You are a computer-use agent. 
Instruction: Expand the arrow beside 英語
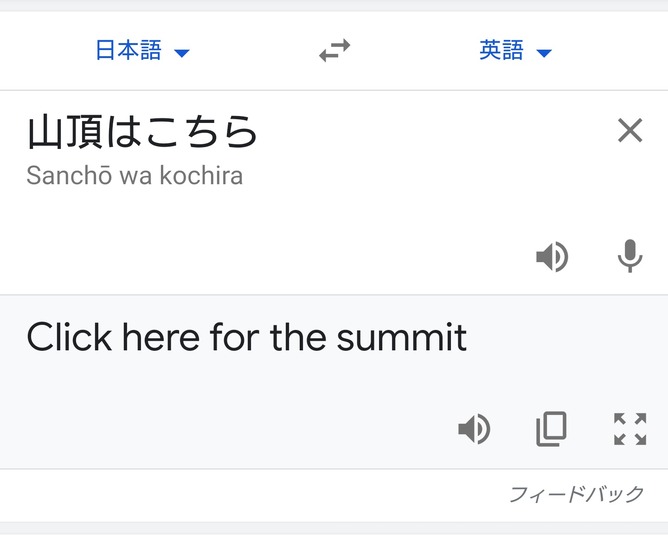pos(544,53)
